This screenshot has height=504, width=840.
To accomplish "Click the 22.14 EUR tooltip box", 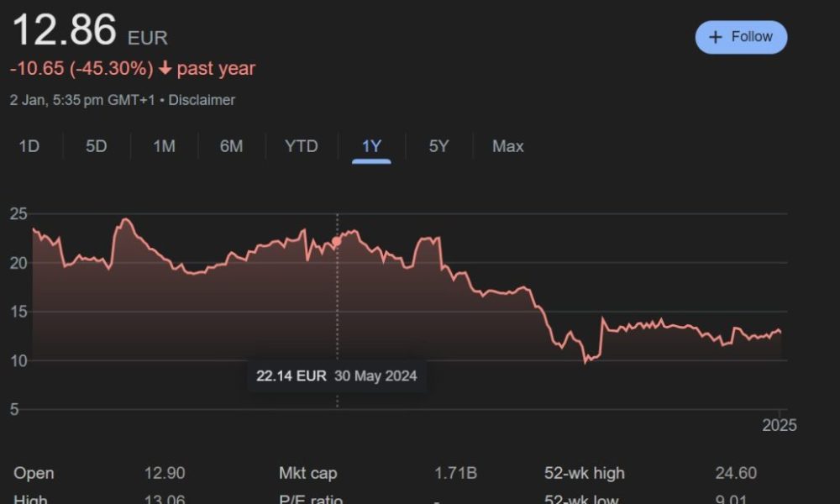I will click(337, 376).
